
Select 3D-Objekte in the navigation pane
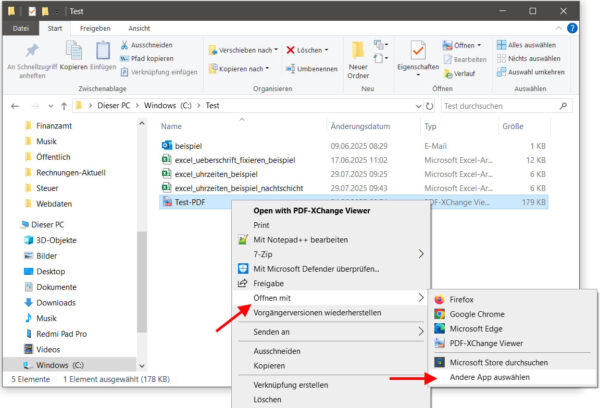tap(56, 240)
